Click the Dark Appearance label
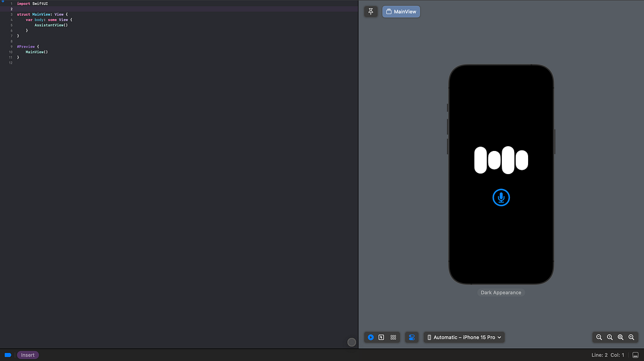 [501, 292]
